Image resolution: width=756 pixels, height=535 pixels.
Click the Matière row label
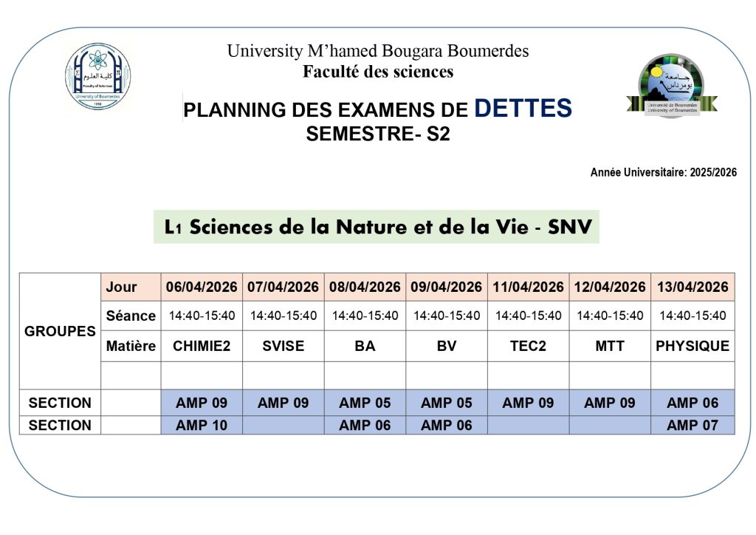tap(131, 346)
